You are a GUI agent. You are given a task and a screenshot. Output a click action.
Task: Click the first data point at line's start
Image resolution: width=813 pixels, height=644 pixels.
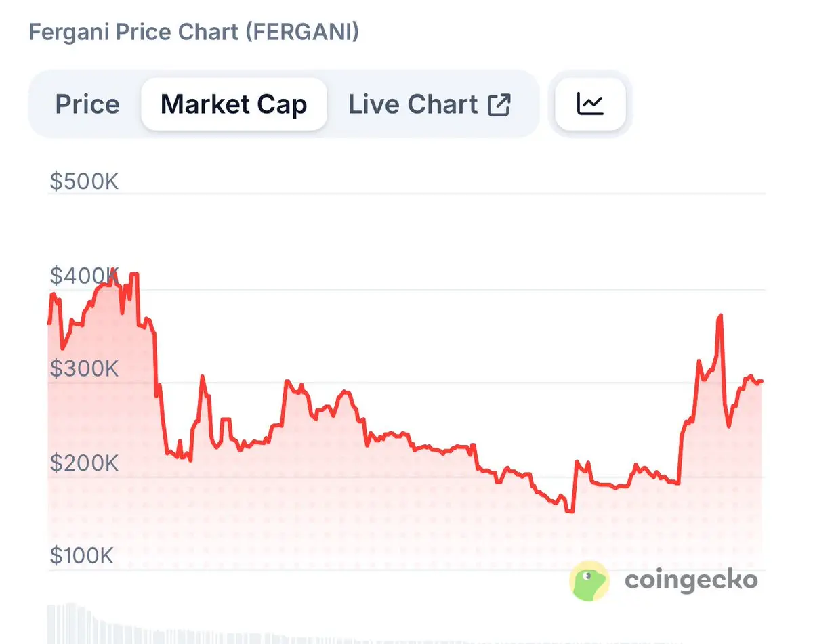click(49, 323)
